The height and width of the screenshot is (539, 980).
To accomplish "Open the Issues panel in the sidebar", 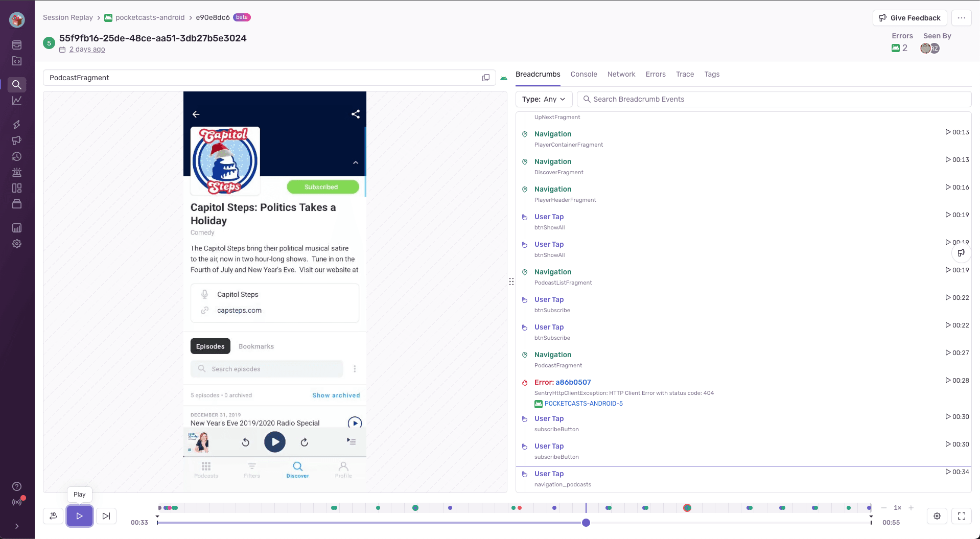I will coord(17,45).
